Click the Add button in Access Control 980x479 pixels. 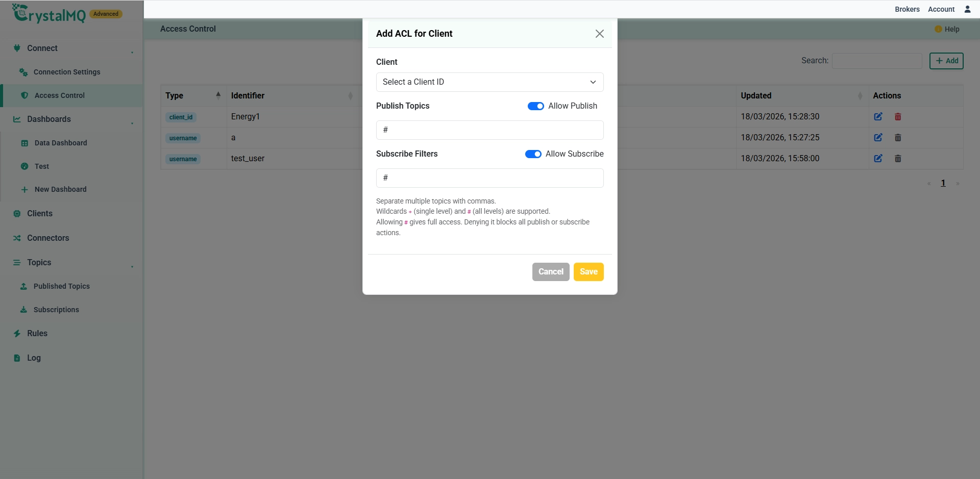(946, 61)
